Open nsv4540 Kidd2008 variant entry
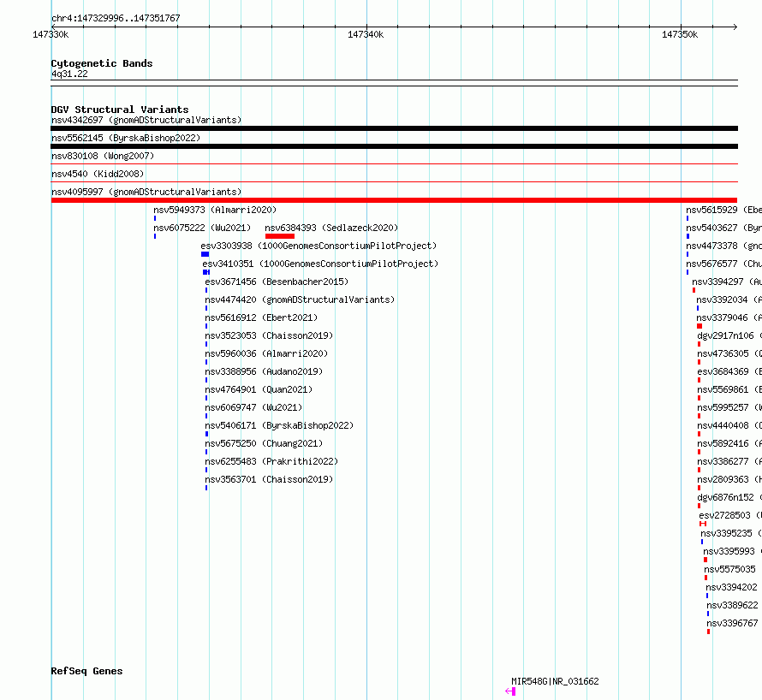 coord(98,174)
